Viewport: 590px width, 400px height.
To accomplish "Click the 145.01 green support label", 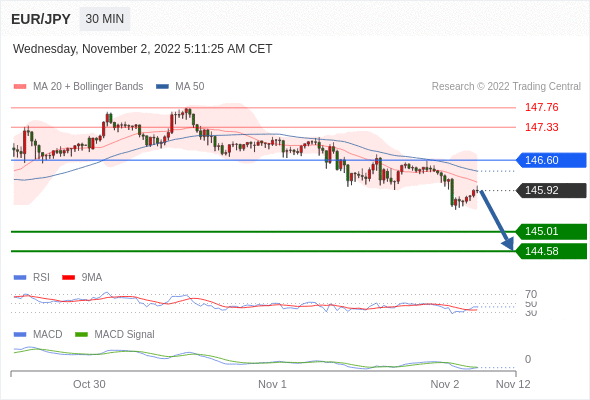I will click(x=551, y=231).
